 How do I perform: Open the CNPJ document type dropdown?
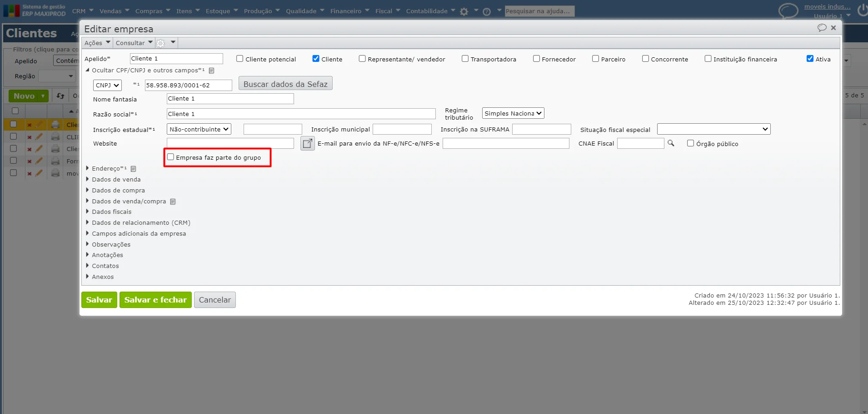point(107,85)
